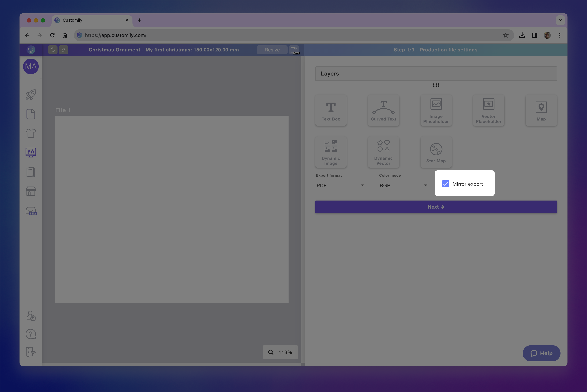Image resolution: width=587 pixels, height=392 pixels.
Task: Open the Help chat button
Action: point(541,353)
